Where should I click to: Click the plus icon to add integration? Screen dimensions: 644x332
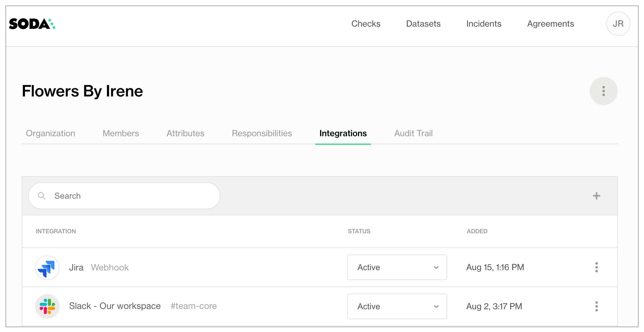tap(596, 196)
